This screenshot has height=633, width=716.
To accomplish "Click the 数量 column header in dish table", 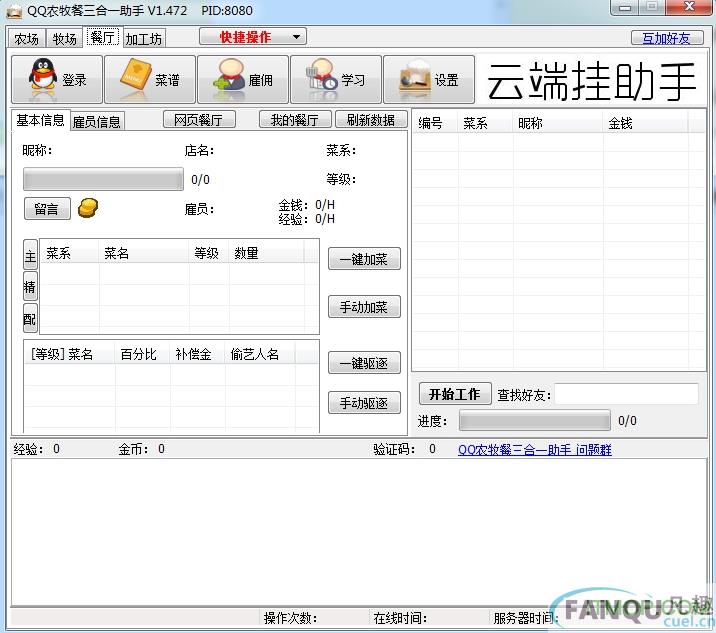I will click(266, 253).
